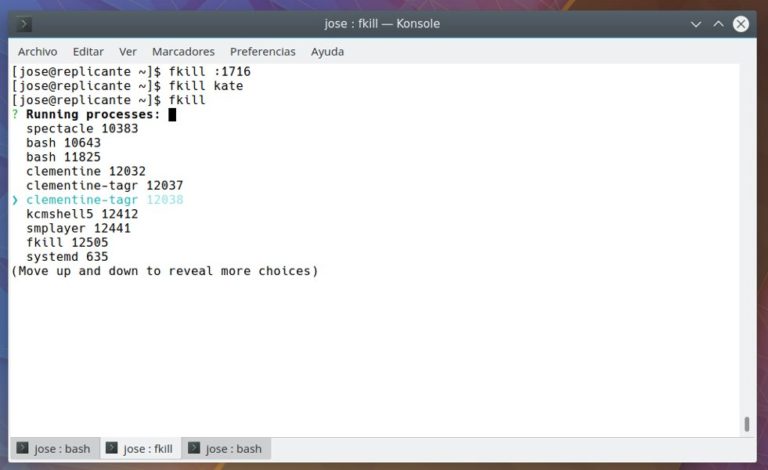
Task: Expand the Ver menu
Action: click(x=128, y=51)
